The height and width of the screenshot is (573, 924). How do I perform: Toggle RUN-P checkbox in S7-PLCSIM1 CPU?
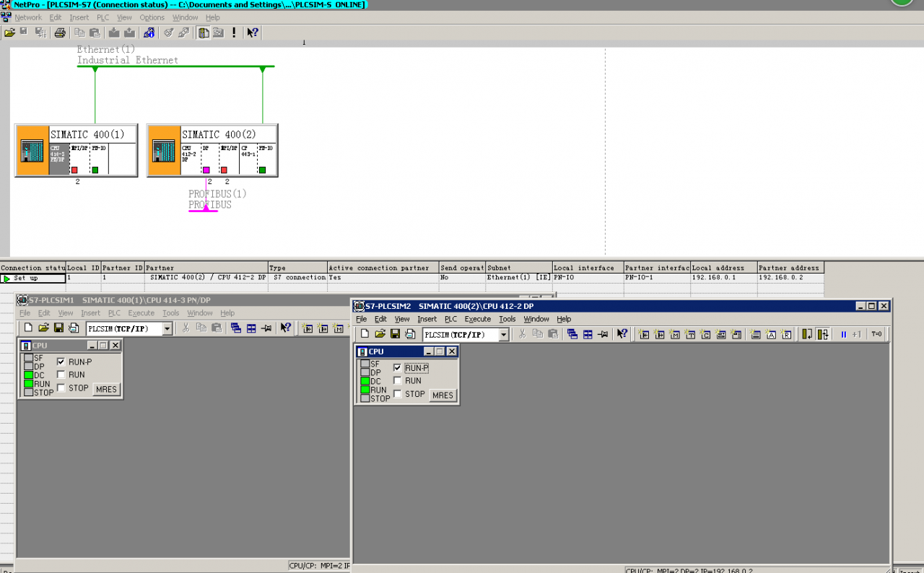click(61, 362)
